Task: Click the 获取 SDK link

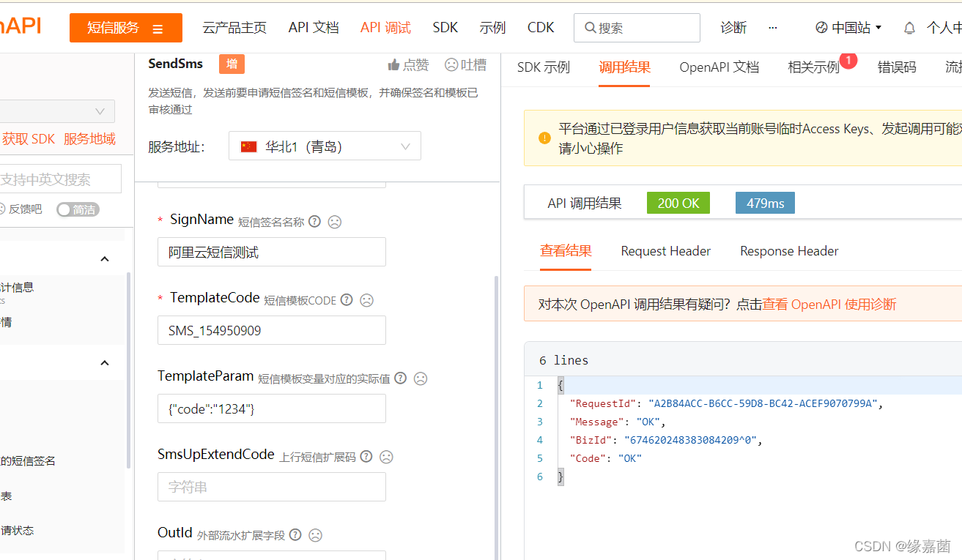Action: click(x=29, y=139)
